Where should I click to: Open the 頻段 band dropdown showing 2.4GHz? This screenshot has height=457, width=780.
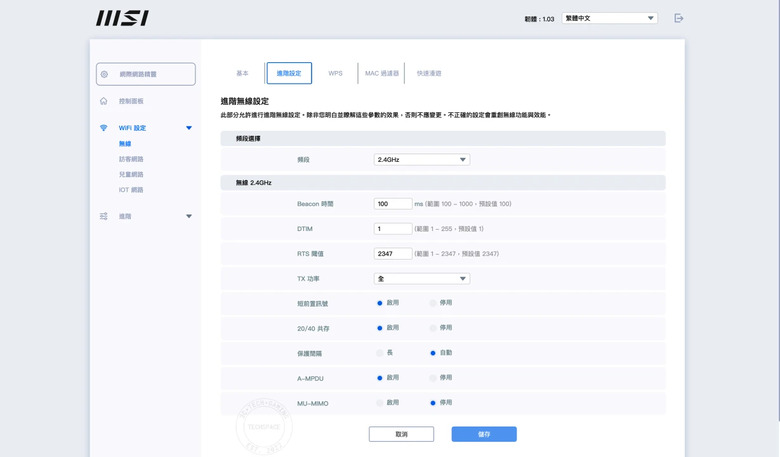coord(422,160)
